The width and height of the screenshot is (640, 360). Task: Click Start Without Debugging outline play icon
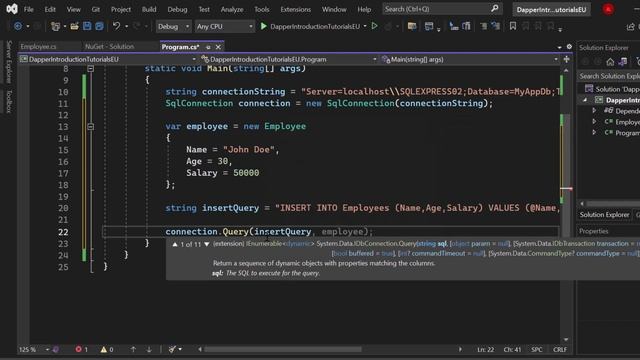coord(374,26)
